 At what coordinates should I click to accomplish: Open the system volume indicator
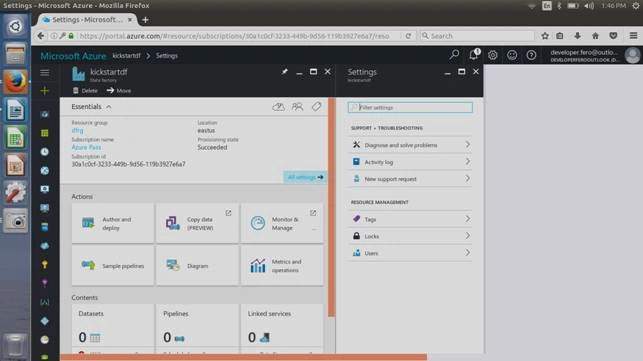589,6
